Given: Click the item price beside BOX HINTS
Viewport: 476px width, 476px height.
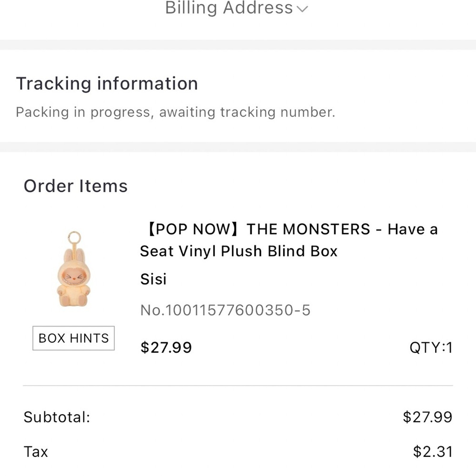Looking at the screenshot, I should [166, 347].
